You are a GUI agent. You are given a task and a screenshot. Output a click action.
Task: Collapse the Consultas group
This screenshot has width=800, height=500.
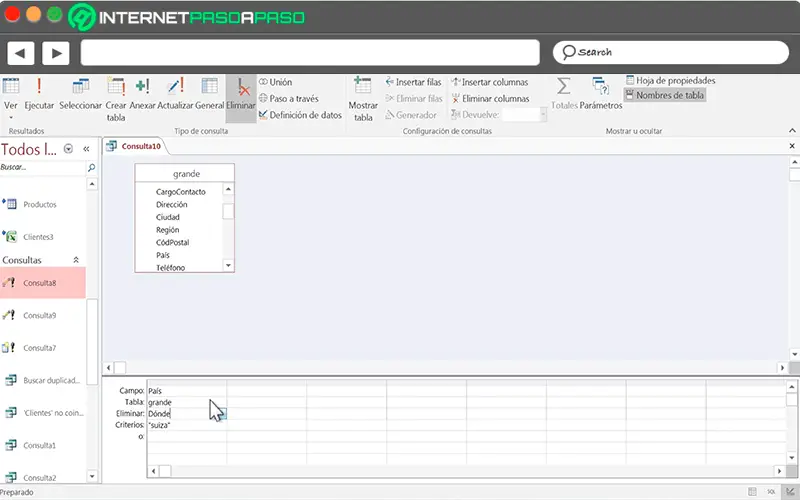click(76, 260)
